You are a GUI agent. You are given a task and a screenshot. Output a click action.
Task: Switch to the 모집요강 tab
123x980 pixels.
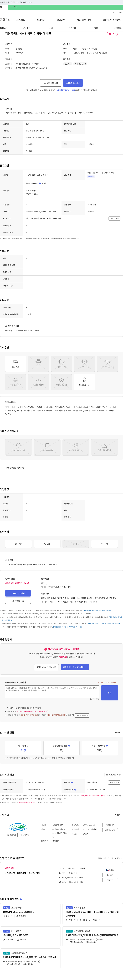(4, 28)
